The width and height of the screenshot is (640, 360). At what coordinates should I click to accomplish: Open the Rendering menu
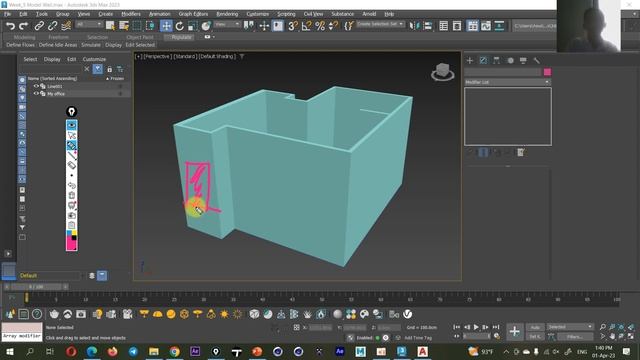click(227, 14)
